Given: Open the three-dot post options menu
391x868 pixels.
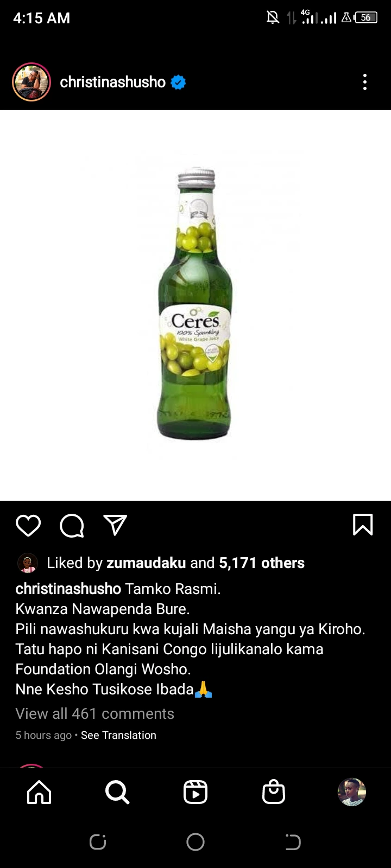Looking at the screenshot, I should [365, 82].
